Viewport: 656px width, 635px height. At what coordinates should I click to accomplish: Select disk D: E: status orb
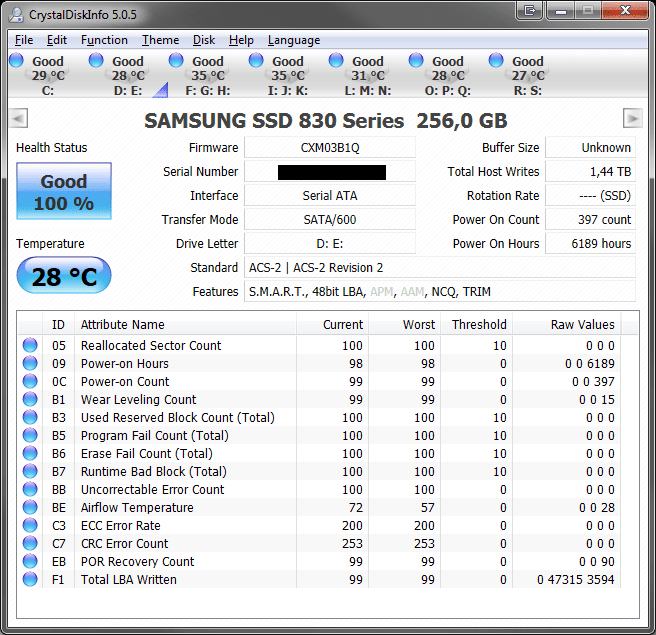point(96,60)
